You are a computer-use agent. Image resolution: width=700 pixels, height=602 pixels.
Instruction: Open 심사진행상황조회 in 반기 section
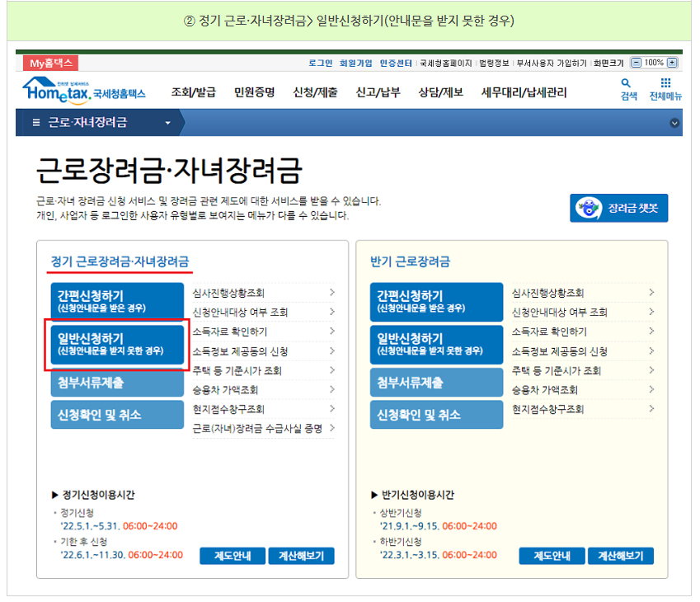click(x=583, y=293)
